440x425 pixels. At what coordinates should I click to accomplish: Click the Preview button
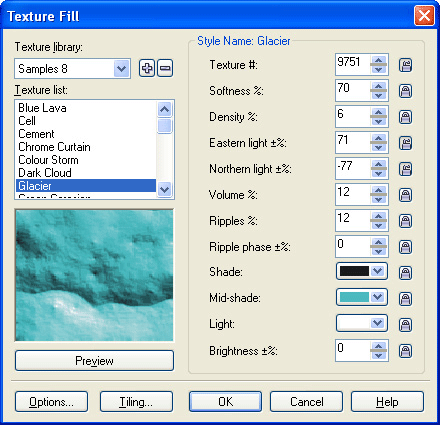94,360
